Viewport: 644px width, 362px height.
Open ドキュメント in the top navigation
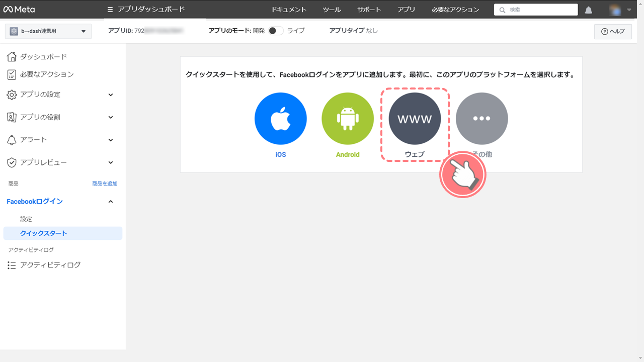coord(289,10)
